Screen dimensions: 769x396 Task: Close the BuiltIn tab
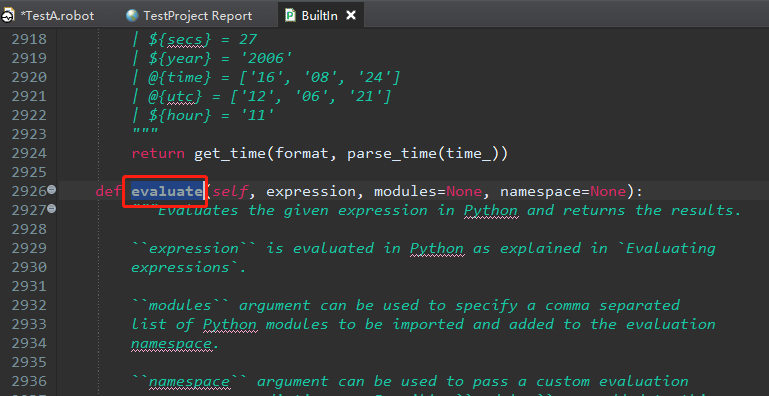coord(351,15)
